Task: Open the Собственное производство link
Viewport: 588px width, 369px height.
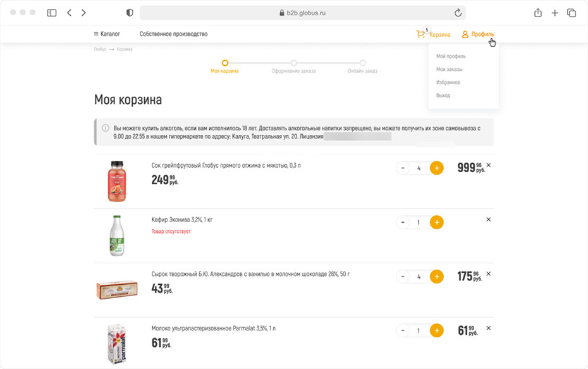Action: pyautogui.click(x=173, y=34)
